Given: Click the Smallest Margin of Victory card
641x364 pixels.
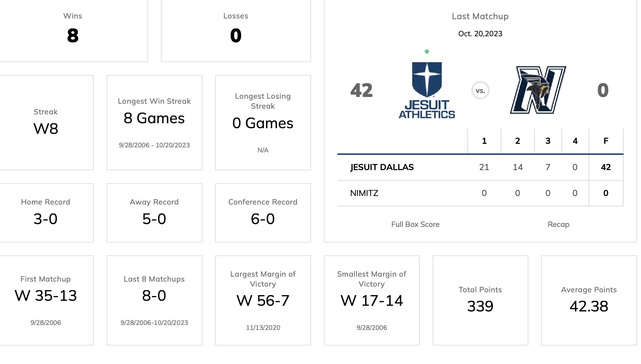Looking at the screenshot, I should (372, 300).
